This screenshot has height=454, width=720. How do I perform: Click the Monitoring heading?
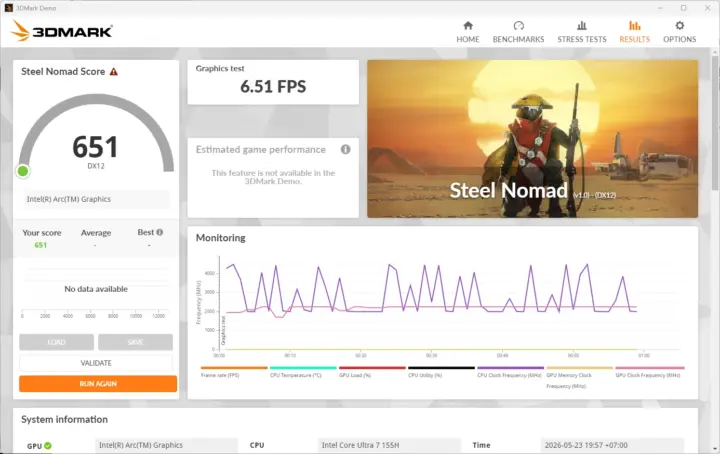click(220, 238)
